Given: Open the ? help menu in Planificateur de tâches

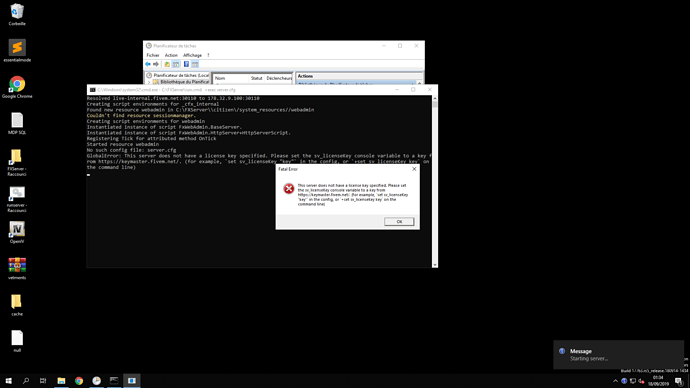Looking at the screenshot, I should [208, 55].
